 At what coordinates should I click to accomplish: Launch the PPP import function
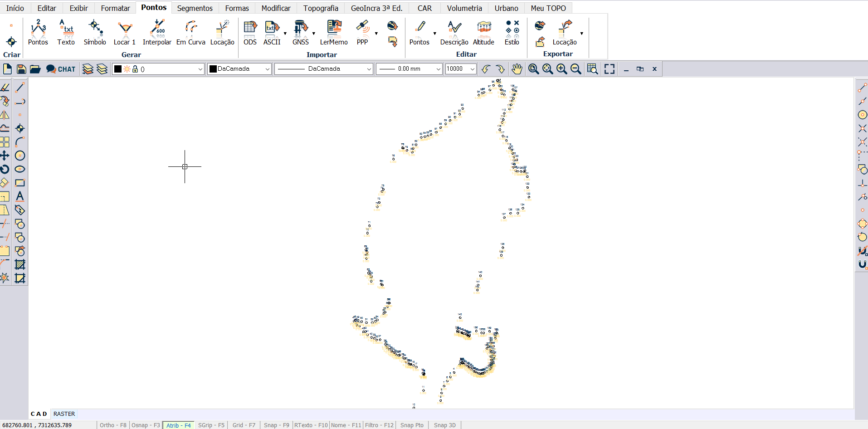click(362, 32)
